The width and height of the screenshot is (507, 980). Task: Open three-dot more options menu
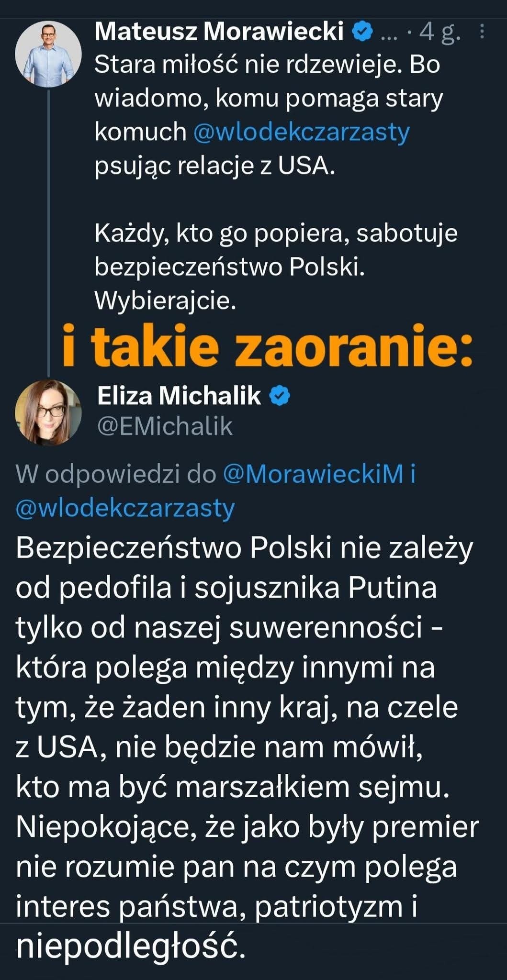tap(482, 32)
